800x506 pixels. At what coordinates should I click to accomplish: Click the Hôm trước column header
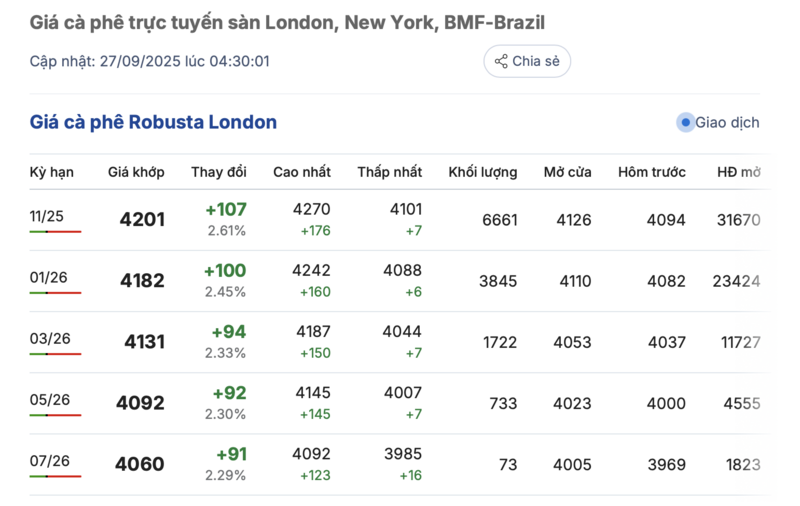click(x=652, y=172)
